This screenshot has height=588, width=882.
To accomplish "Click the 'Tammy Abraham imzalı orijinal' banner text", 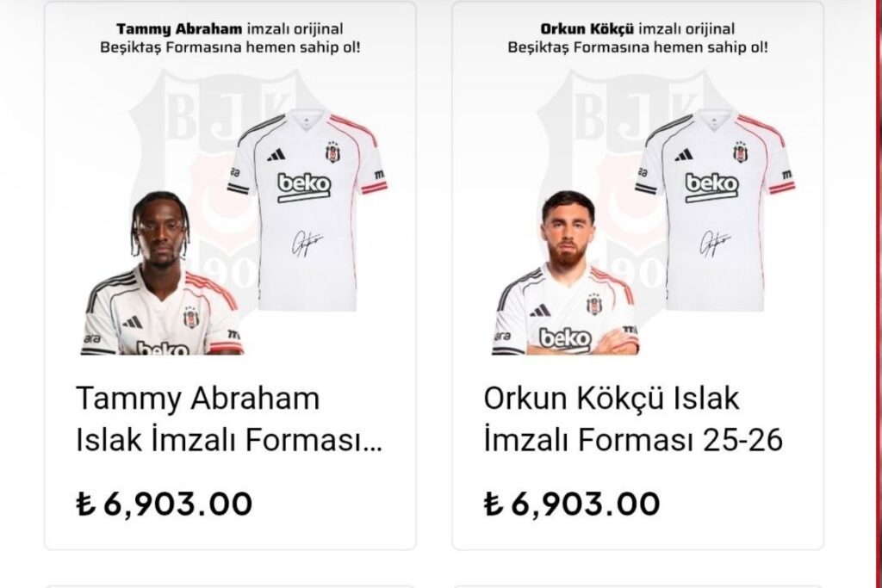I will tap(229, 28).
